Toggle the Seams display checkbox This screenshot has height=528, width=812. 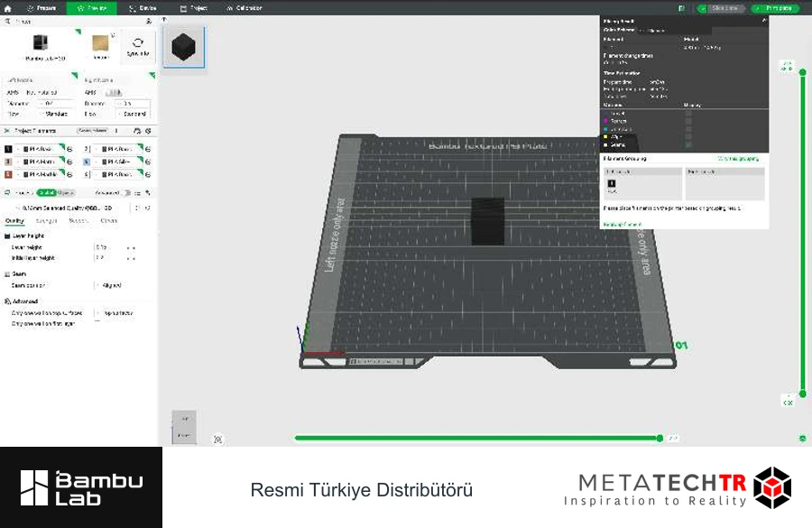click(688, 145)
